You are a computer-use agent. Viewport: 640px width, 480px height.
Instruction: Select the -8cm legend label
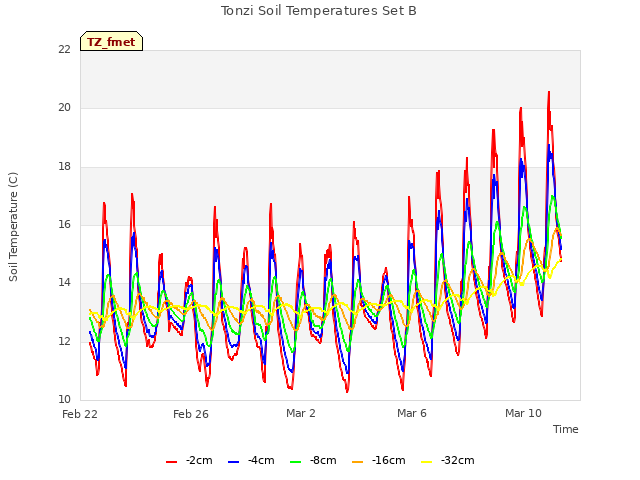[x=323, y=460]
